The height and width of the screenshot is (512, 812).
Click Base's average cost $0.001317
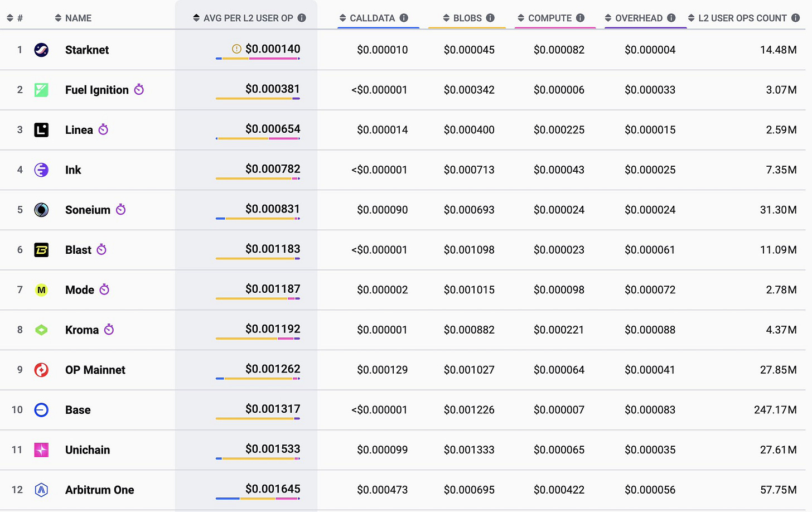tap(273, 409)
